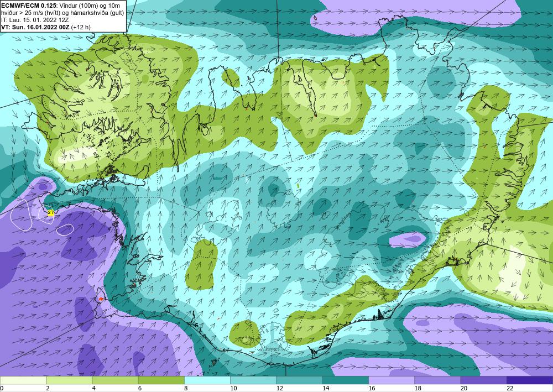Click the light teal 10–12 legend swatch
Image resolution: width=553 pixels, height=392 pixels.
[x=253, y=380]
